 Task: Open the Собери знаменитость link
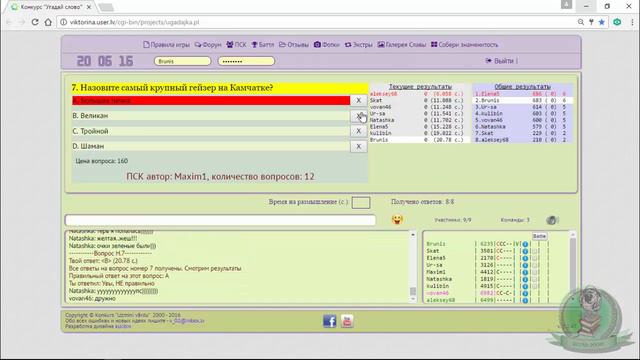[464, 44]
